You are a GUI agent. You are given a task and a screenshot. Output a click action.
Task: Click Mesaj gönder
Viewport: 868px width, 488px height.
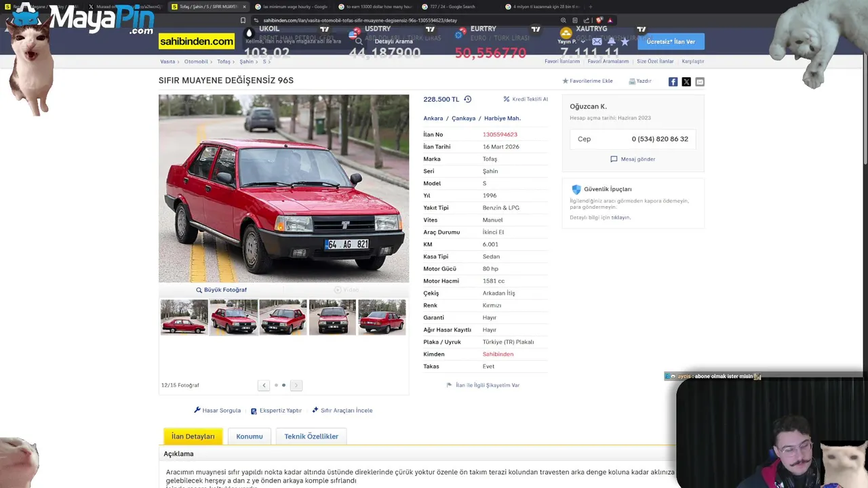tap(633, 159)
